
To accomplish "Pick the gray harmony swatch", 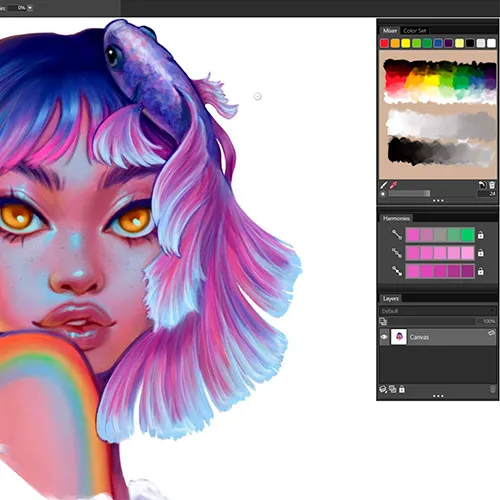I will pos(440,235).
